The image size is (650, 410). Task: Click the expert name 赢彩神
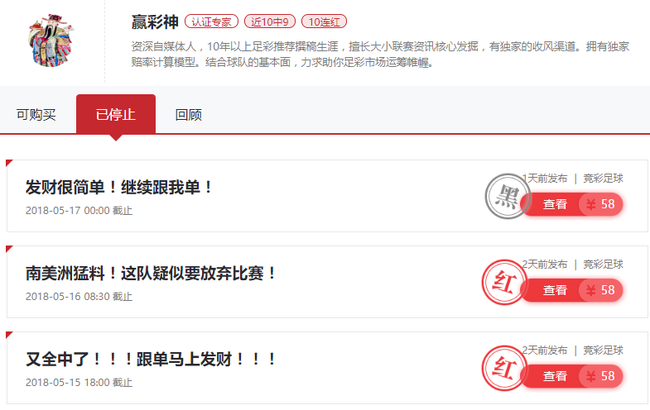155,22
